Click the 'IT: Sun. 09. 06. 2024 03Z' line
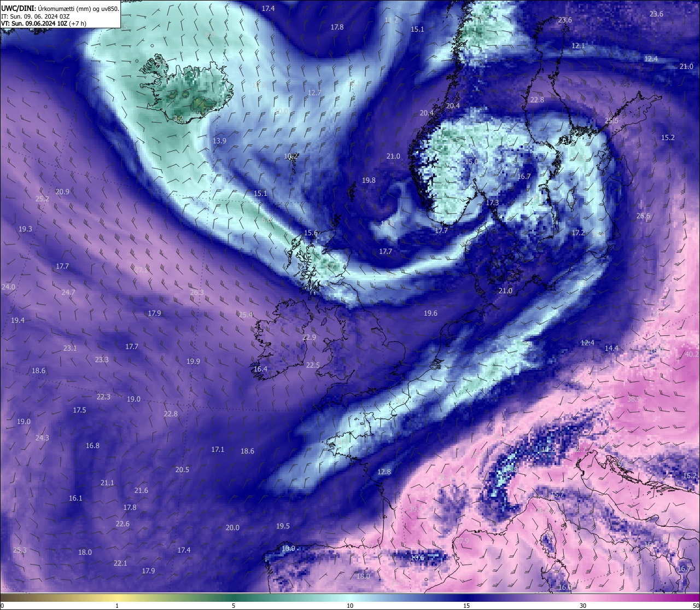The width and height of the screenshot is (700, 610). pos(36,16)
